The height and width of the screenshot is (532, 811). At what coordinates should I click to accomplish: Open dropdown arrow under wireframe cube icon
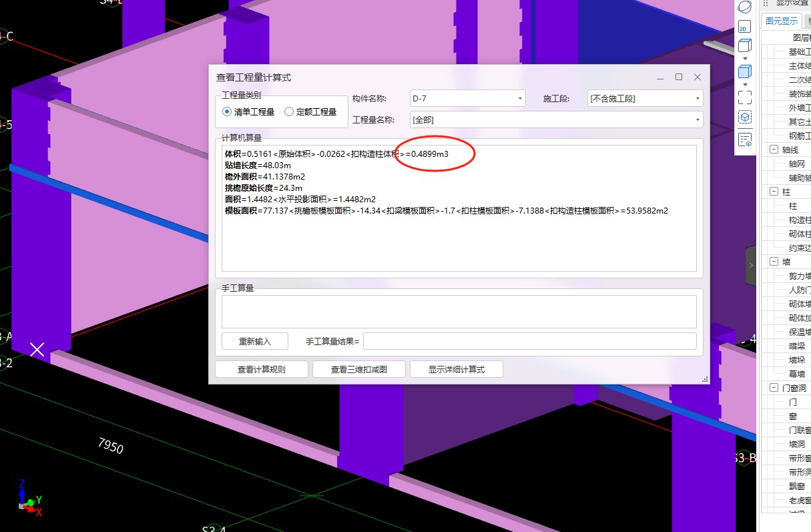click(745, 59)
